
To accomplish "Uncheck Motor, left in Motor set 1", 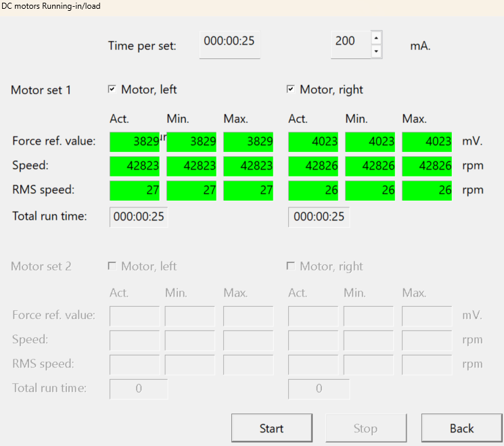I will click(x=112, y=89).
